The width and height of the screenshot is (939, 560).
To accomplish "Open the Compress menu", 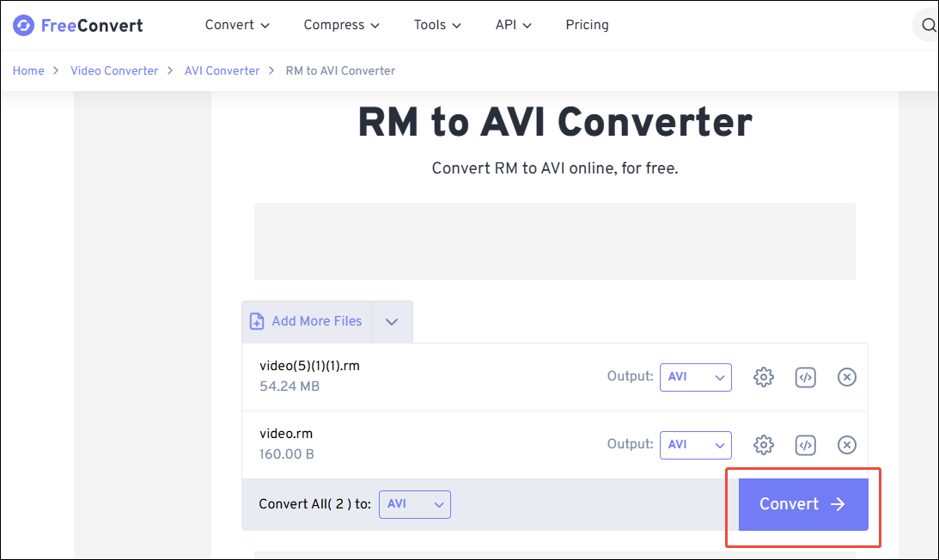I will coord(341,25).
